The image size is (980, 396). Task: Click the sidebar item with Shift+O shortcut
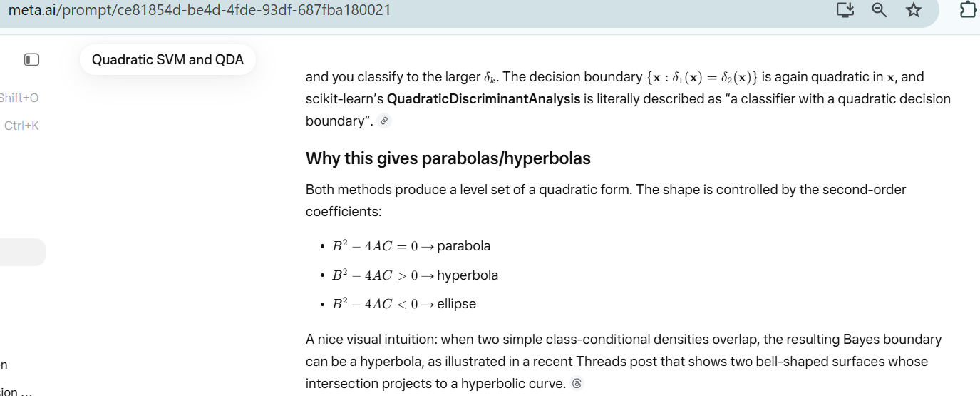click(19, 98)
